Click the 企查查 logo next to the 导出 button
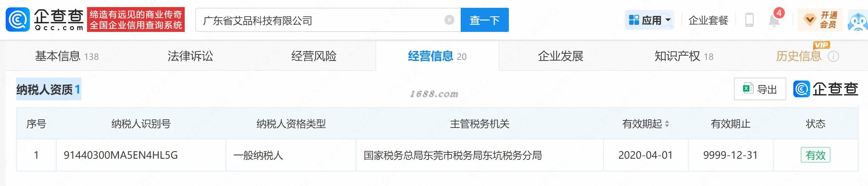 tap(826, 89)
